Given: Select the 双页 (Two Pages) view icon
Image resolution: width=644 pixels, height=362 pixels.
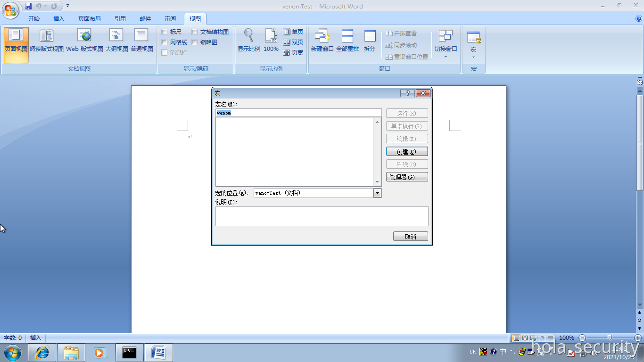Looking at the screenshot, I should (x=293, y=42).
